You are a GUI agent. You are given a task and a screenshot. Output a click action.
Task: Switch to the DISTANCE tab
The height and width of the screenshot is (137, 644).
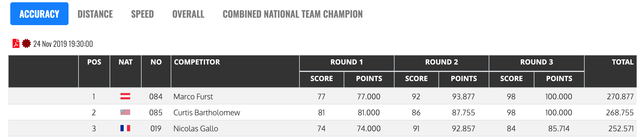click(x=95, y=14)
